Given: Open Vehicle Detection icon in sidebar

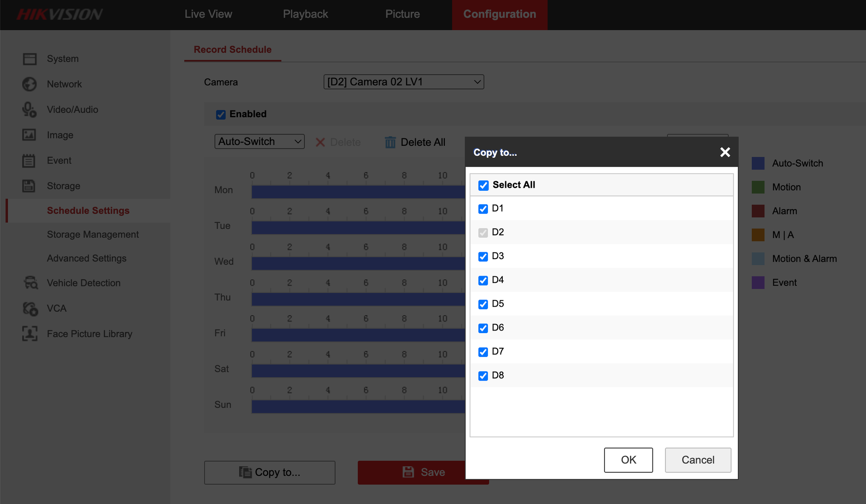Looking at the screenshot, I should pos(30,283).
